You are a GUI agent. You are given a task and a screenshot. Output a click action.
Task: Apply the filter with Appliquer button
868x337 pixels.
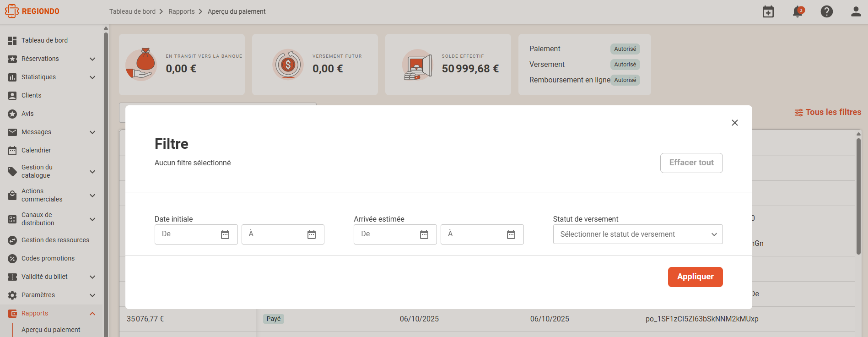tap(695, 277)
